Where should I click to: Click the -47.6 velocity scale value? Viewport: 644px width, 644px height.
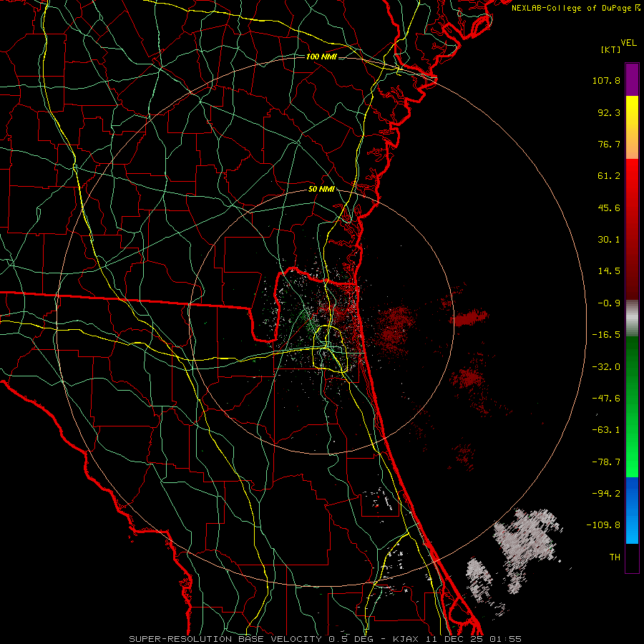tap(606, 399)
